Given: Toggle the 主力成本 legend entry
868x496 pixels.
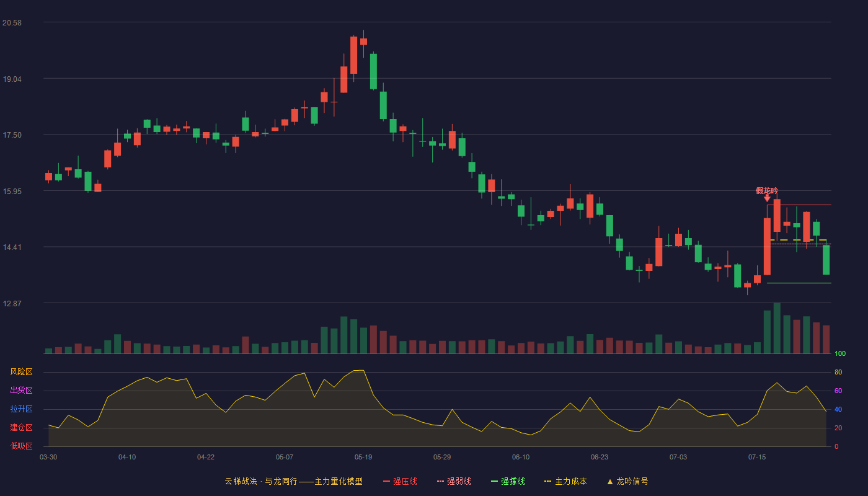Looking at the screenshot, I should point(565,481).
